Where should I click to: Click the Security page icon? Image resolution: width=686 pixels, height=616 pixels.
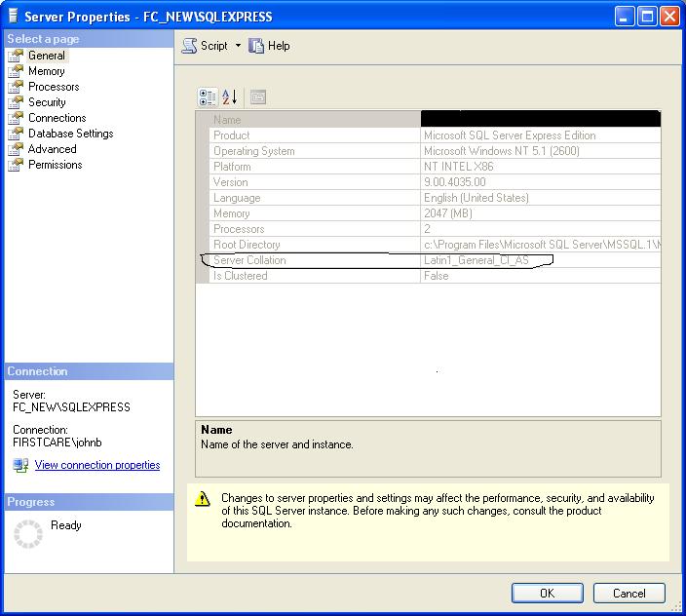point(16,102)
